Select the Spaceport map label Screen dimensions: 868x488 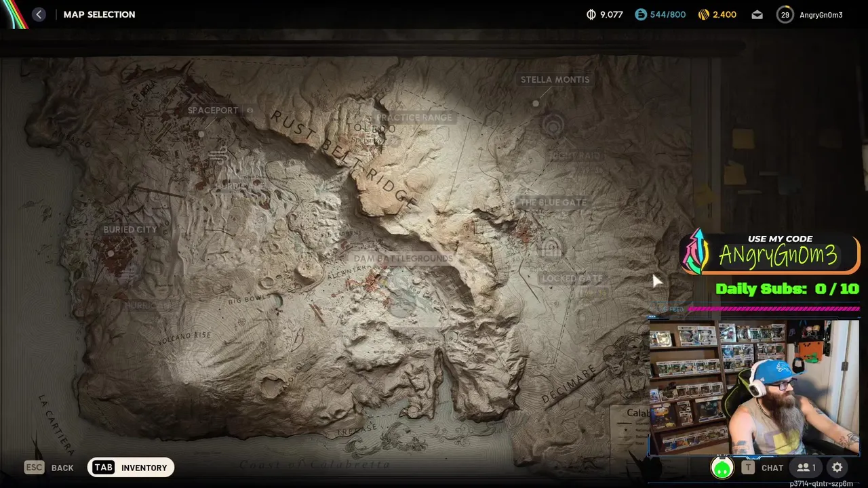213,110
